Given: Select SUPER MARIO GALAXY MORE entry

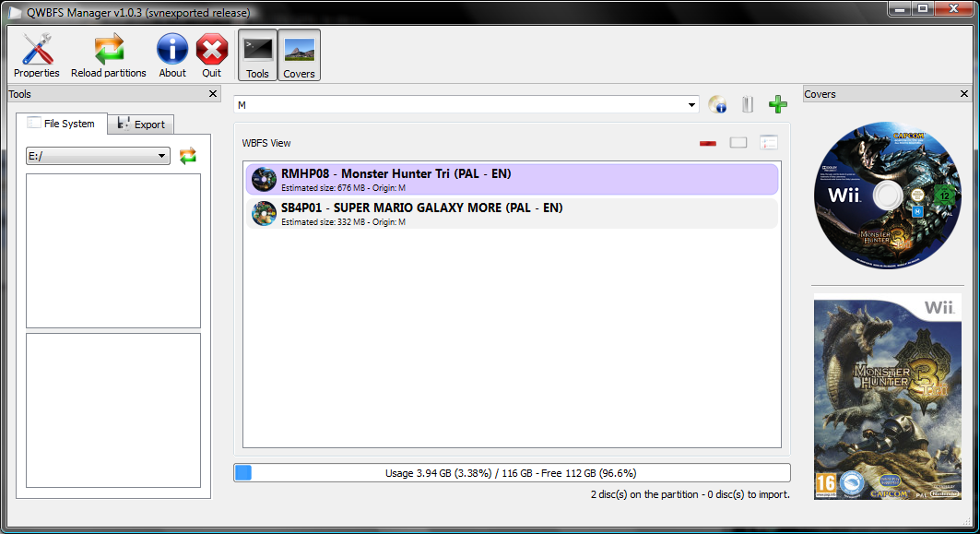Looking at the screenshot, I should point(512,214).
